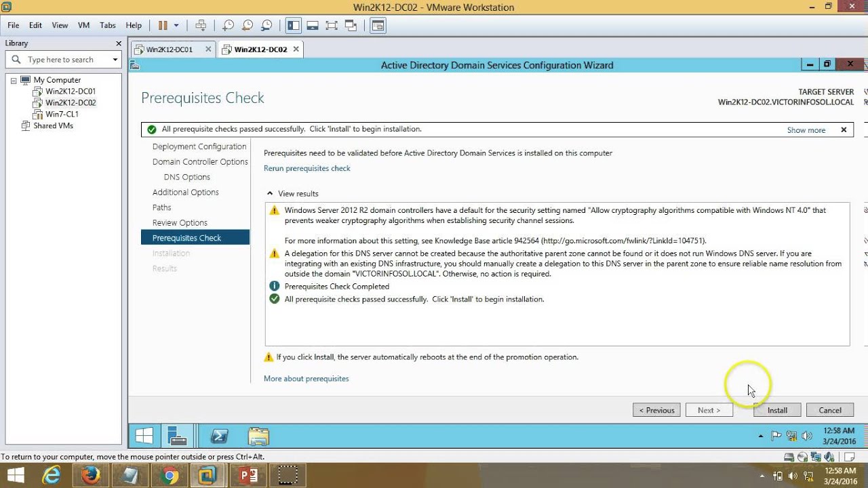868x488 pixels.
Task: Open the Help menu
Action: coord(134,25)
